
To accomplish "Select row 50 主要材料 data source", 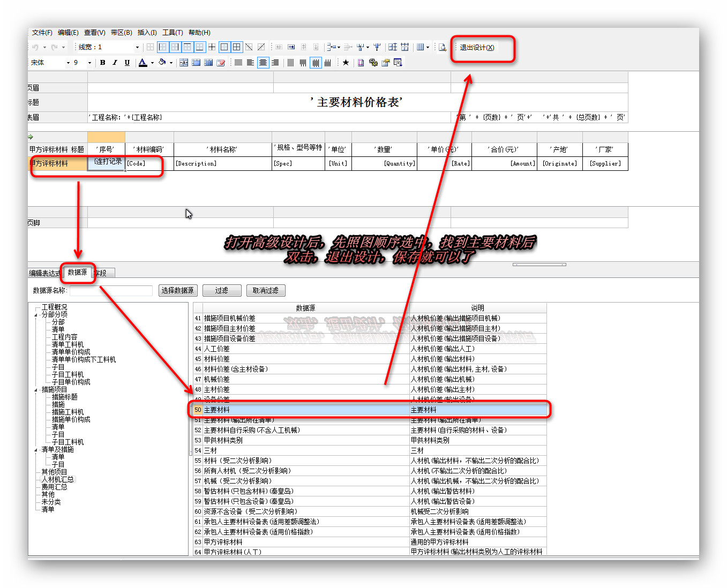I will pos(370,410).
